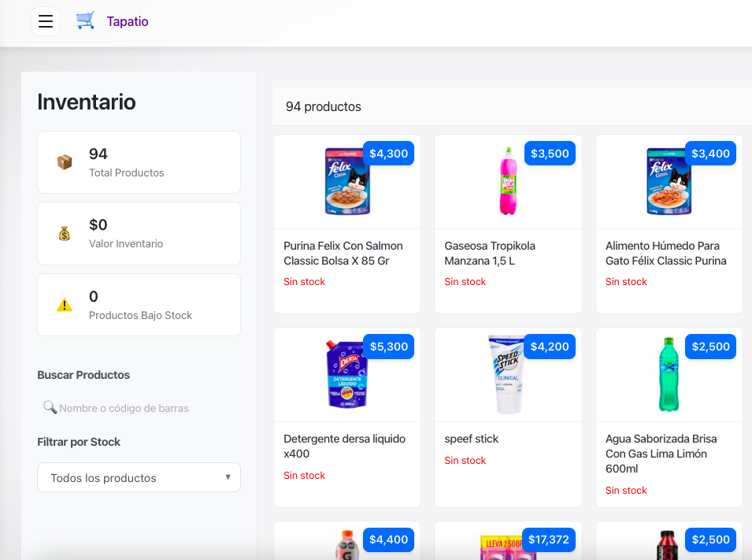Click the shopping cart logo icon
752x560 pixels.
[85, 21]
